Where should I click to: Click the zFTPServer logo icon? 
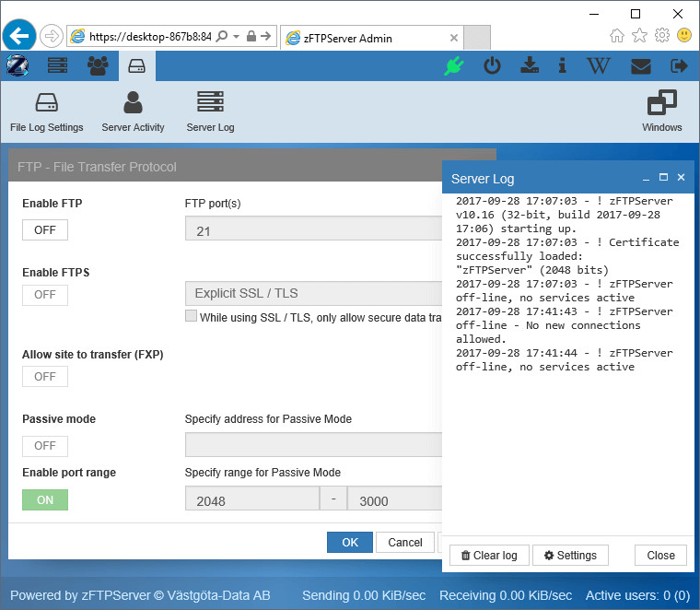[17, 65]
